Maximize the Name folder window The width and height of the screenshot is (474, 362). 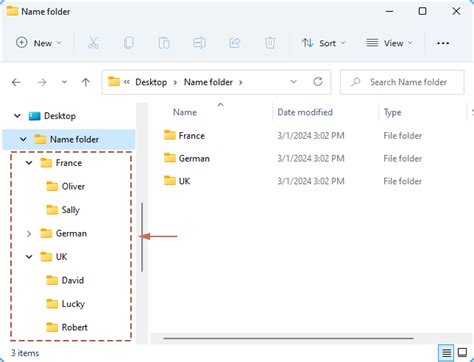[422, 11]
